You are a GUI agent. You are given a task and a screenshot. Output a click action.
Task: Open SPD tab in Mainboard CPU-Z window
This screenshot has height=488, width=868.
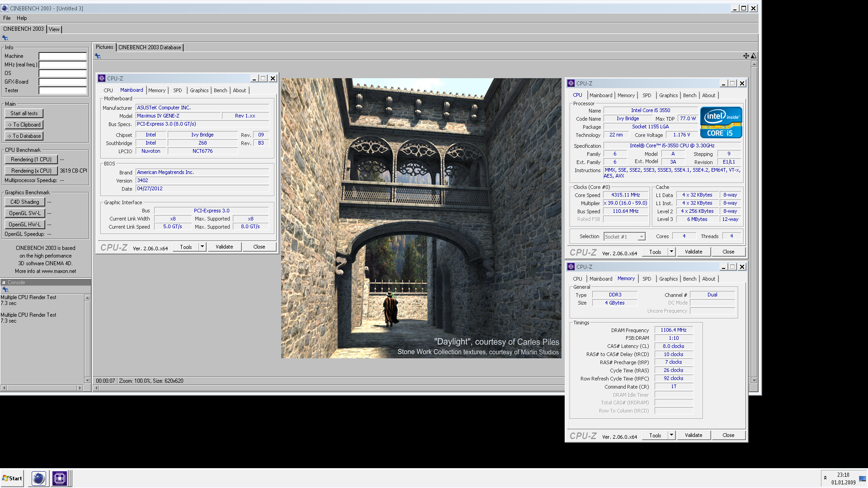[178, 90]
